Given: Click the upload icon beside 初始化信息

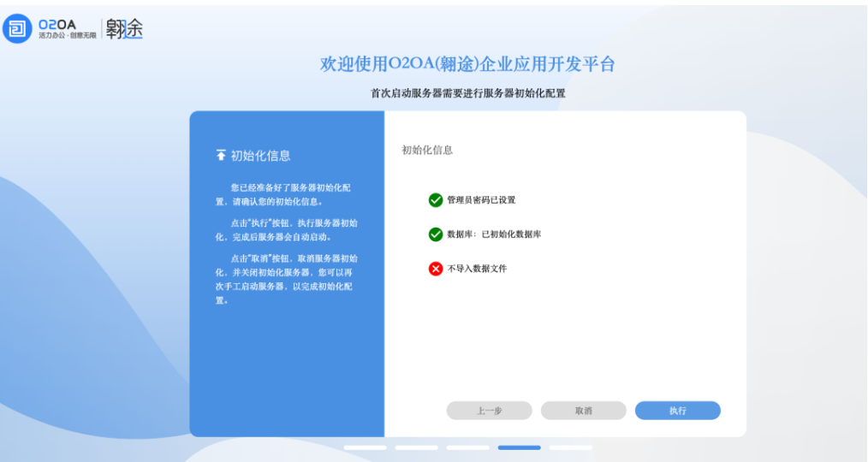Looking at the screenshot, I should [x=221, y=155].
